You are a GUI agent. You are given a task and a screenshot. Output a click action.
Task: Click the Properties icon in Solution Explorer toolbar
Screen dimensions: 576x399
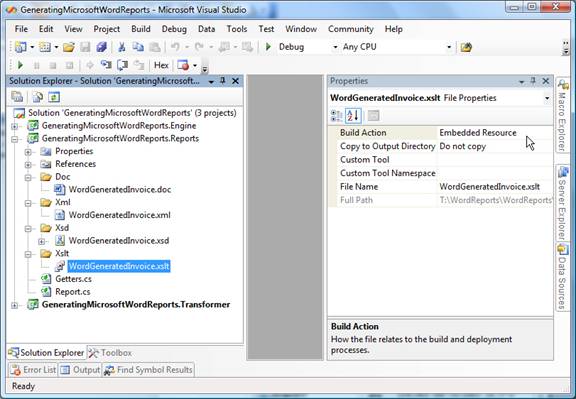[17, 97]
